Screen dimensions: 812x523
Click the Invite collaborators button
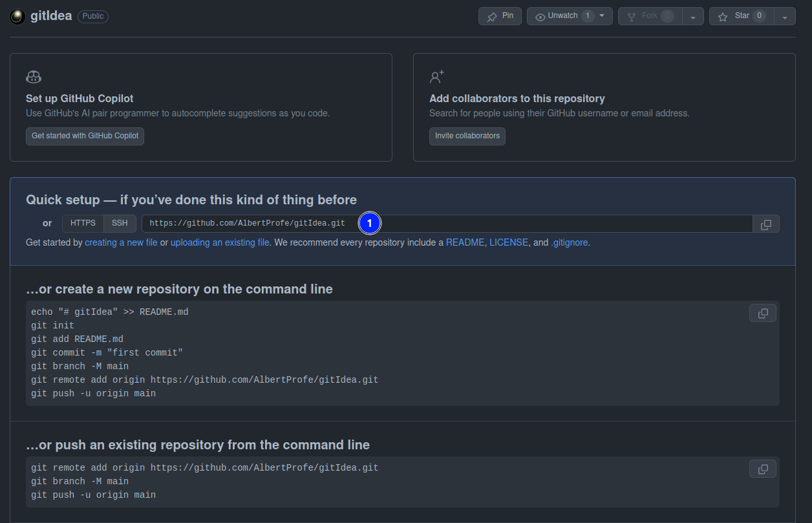pyautogui.click(x=467, y=136)
